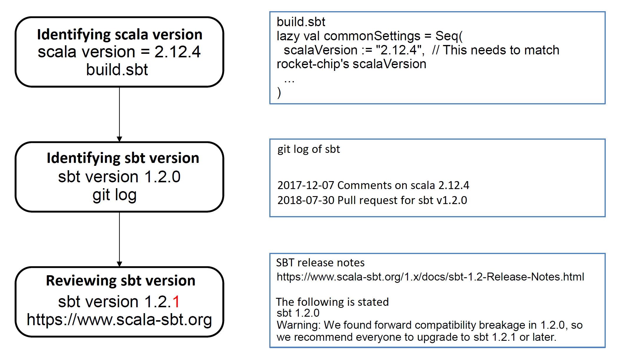
Task: Select the 2018-07-30 sbt v1.2.0 pull request entry
Action: [372, 201]
